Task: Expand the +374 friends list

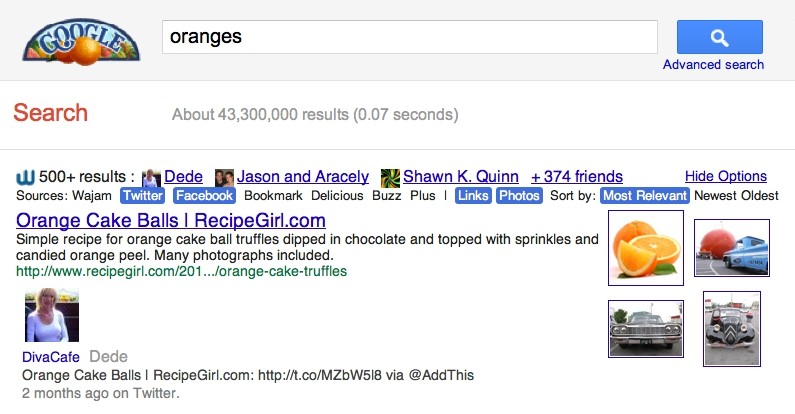Action: click(x=577, y=176)
